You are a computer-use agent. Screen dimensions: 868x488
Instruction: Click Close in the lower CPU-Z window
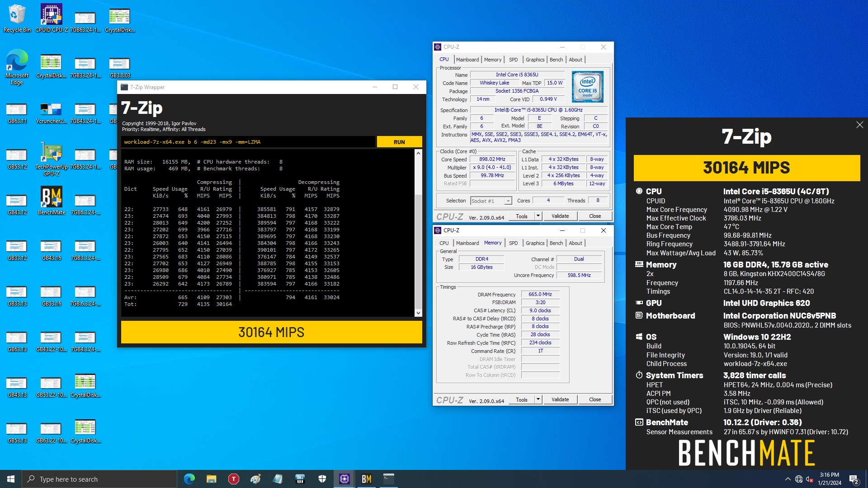pyautogui.click(x=595, y=399)
